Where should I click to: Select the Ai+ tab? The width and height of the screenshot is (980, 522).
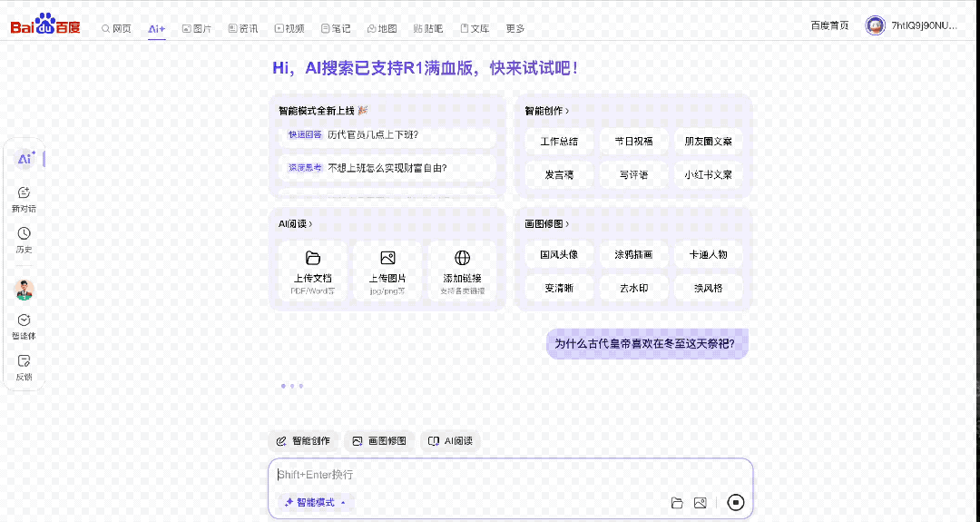(156, 29)
